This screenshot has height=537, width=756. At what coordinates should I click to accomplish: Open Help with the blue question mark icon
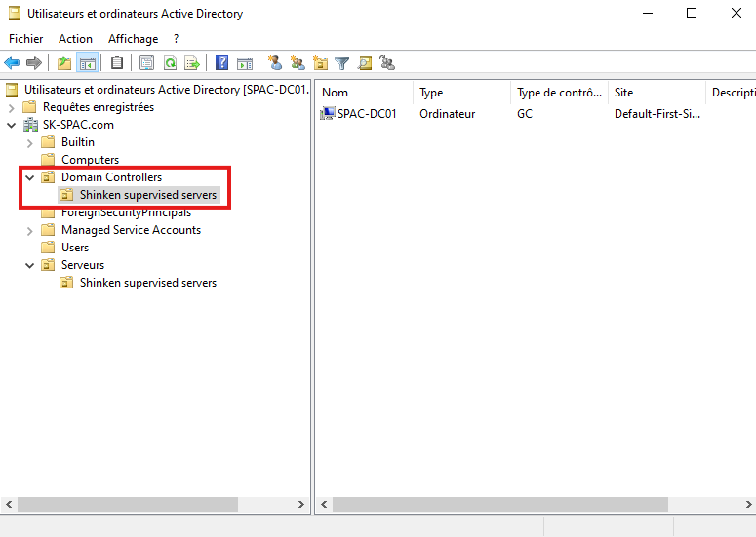point(222,63)
